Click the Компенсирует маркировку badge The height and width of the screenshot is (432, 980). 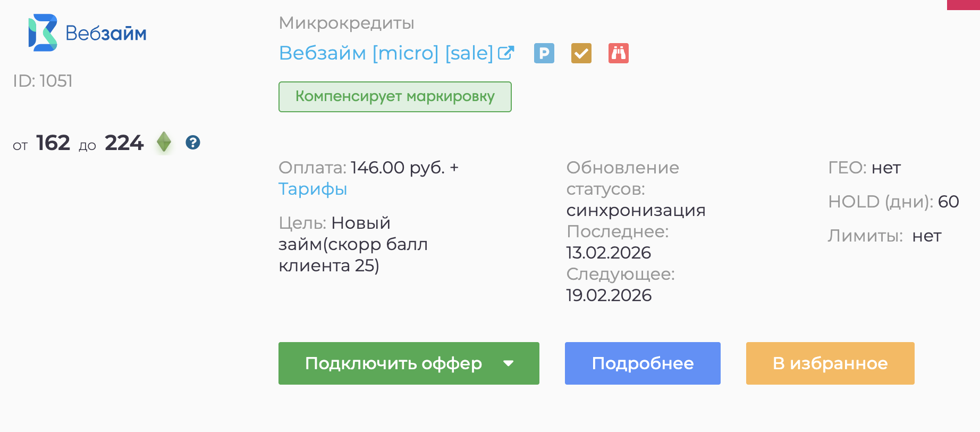pos(395,97)
